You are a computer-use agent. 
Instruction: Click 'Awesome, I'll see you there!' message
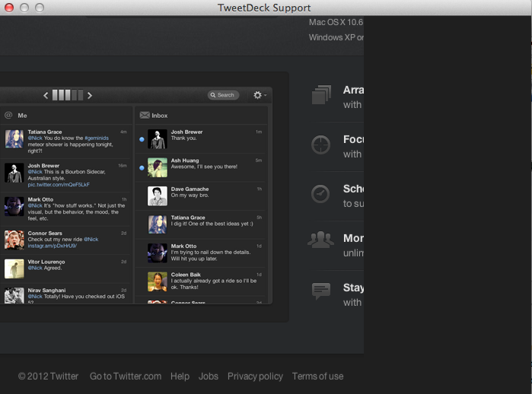pos(204,167)
